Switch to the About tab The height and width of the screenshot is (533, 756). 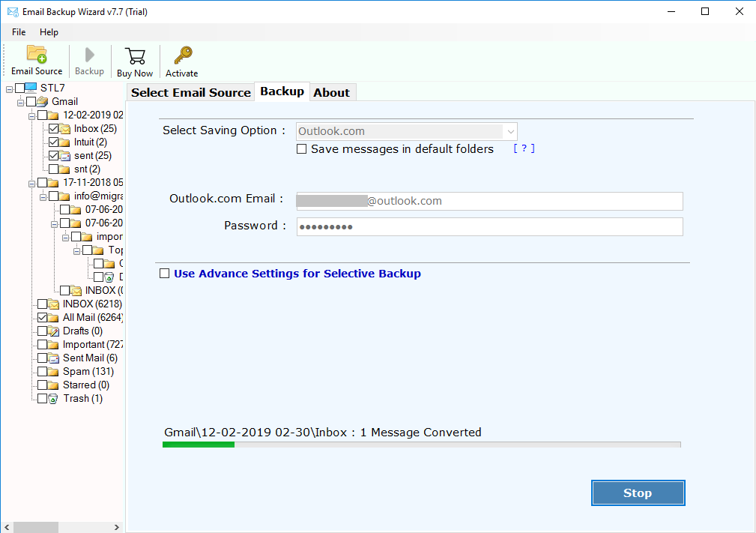click(x=332, y=93)
